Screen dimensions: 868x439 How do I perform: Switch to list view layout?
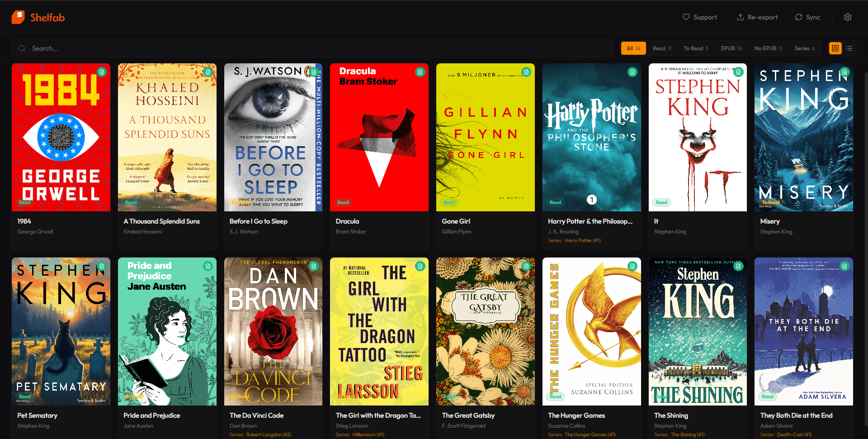[849, 48]
